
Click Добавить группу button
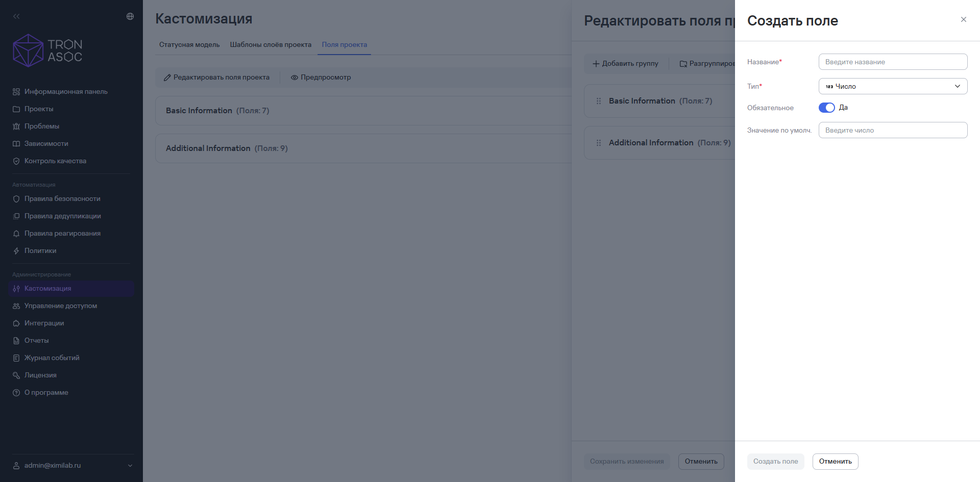tap(625, 64)
